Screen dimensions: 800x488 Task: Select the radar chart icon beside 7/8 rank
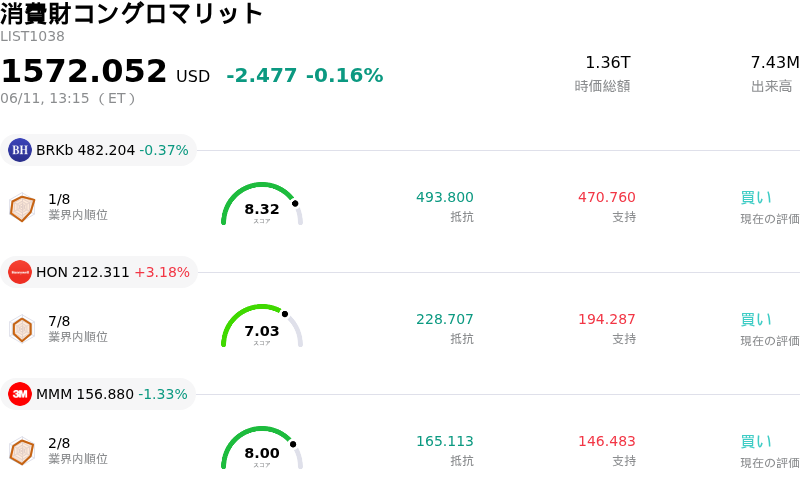22,329
